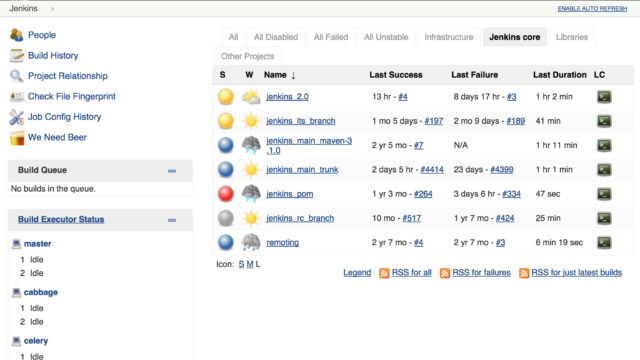Set icon size to M
The image size is (640, 360).
pyautogui.click(x=250, y=264)
